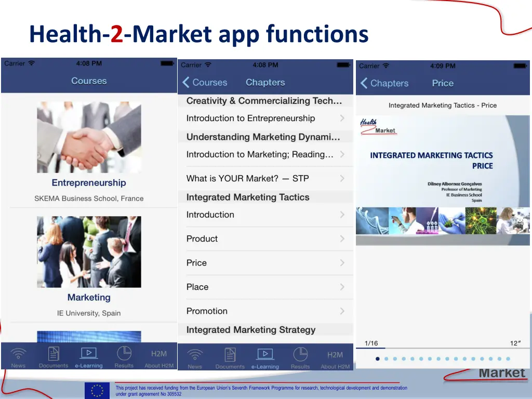The height and width of the screenshot is (399, 532).
Task: Tap chevron on What is YOUR Market row
Action: (x=342, y=179)
